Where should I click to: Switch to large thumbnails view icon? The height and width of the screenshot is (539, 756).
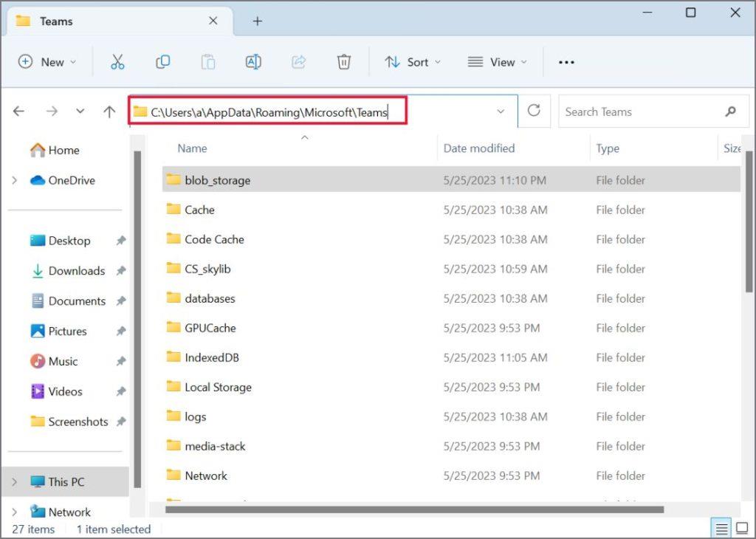tap(743, 529)
